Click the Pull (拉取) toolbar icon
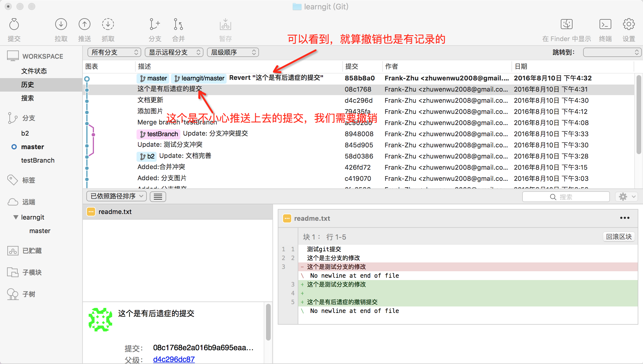643x364 pixels. coord(61,25)
